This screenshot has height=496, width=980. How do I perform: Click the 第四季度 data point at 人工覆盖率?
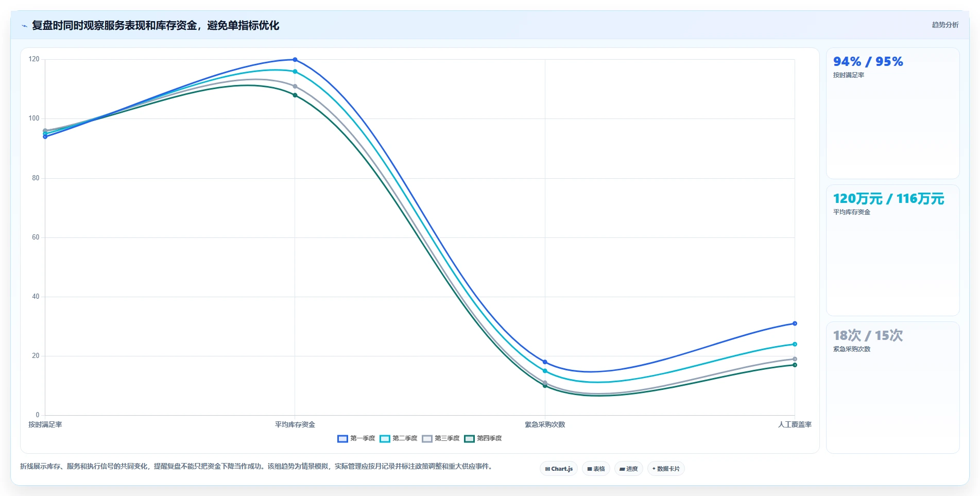pos(795,365)
